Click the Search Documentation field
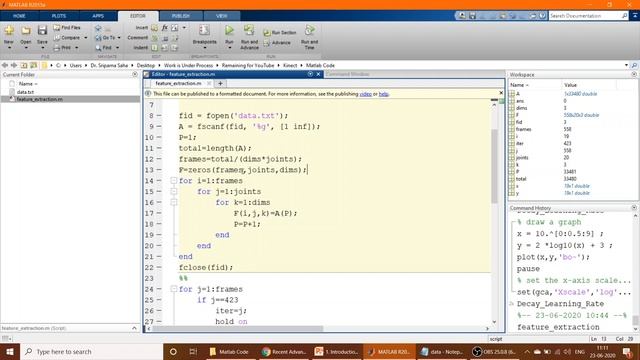 click(585, 16)
